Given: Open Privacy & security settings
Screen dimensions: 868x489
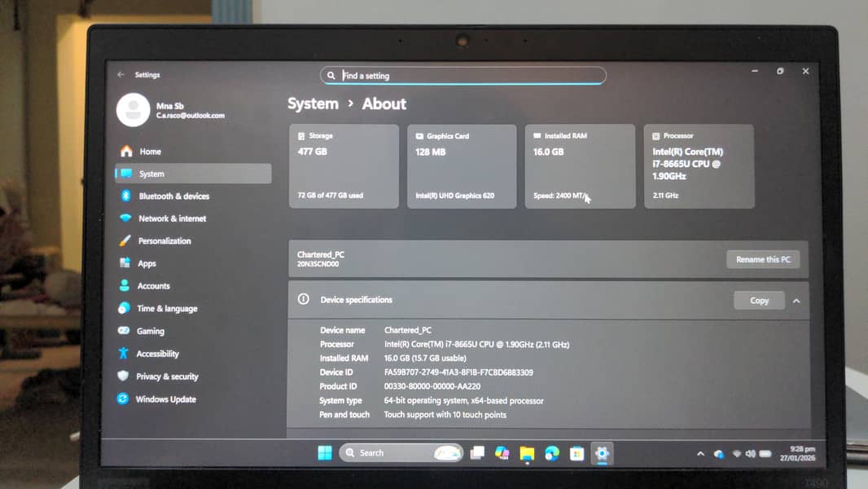Looking at the screenshot, I should pos(167,377).
